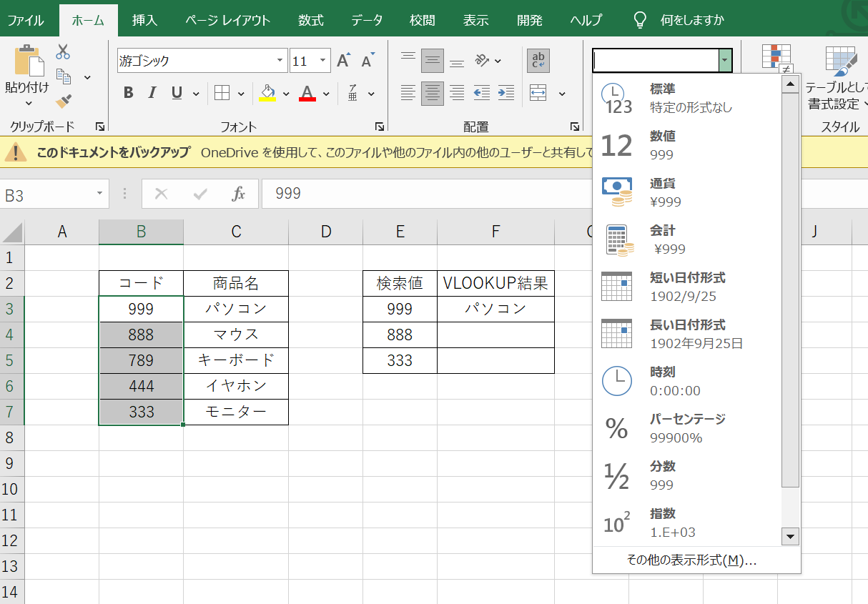Open the font color dropdown arrow

[326, 94]
